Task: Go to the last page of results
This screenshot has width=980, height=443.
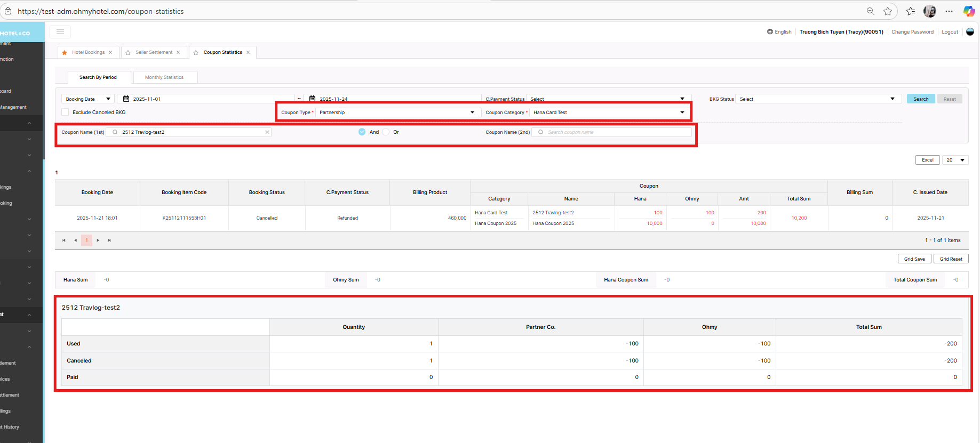Action: [x=109, y=240]
